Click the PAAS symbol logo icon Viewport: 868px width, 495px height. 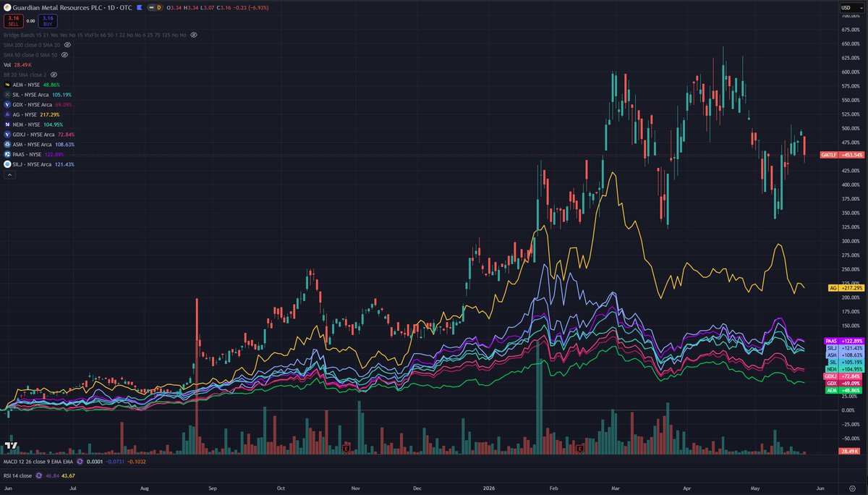(7, 154)
